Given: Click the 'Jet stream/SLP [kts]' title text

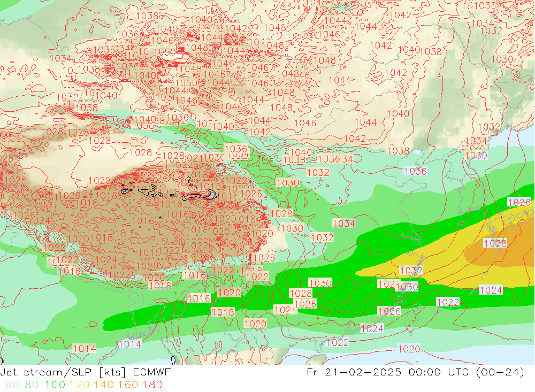Looking at the screenshot, I should (64, 372).
